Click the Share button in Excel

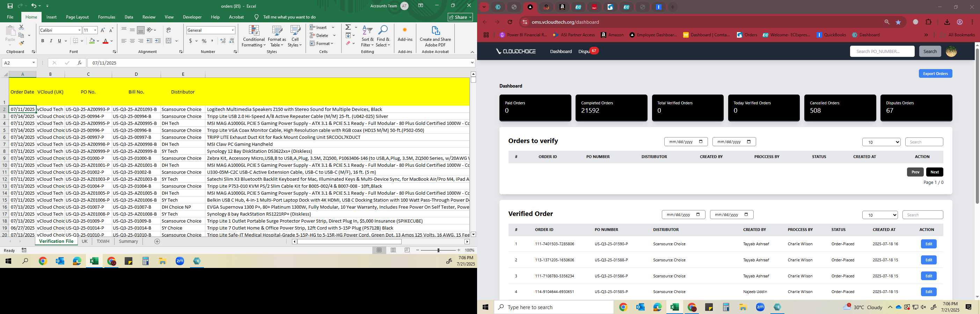(460, 17)
